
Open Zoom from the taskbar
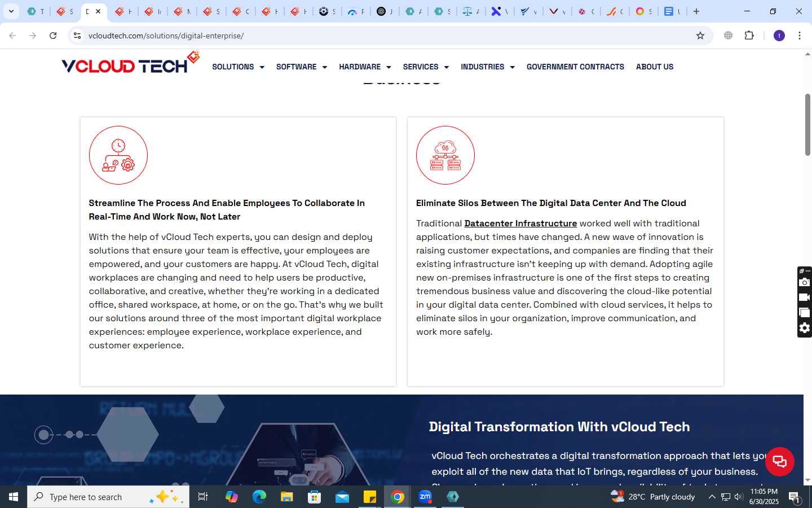[425, 497]
